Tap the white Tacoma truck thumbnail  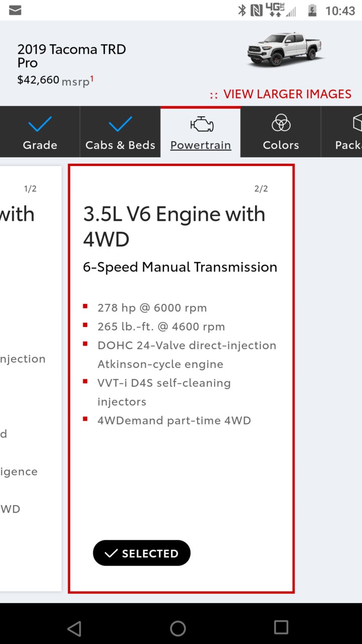(x=284, y=49)
